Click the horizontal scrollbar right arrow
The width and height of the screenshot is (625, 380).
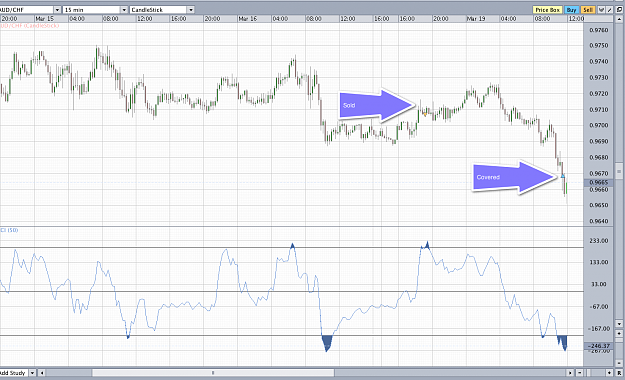click(x=570, y=373)
